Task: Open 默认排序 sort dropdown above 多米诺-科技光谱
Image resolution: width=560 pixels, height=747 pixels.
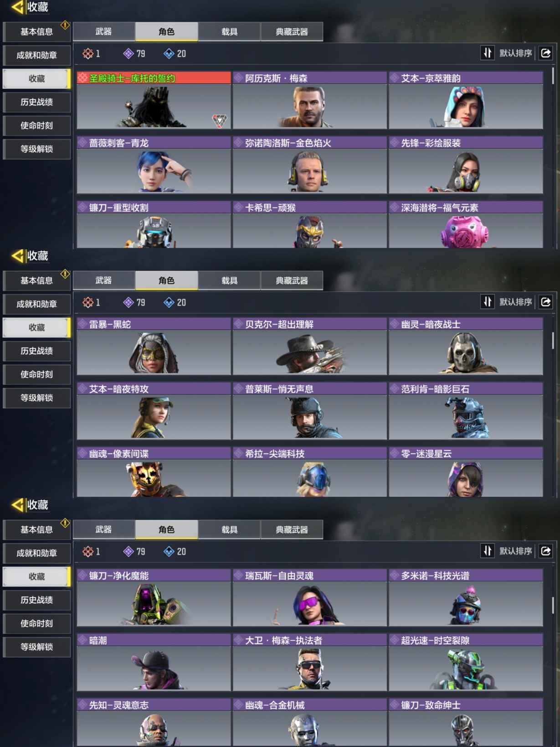Action: 515,551
